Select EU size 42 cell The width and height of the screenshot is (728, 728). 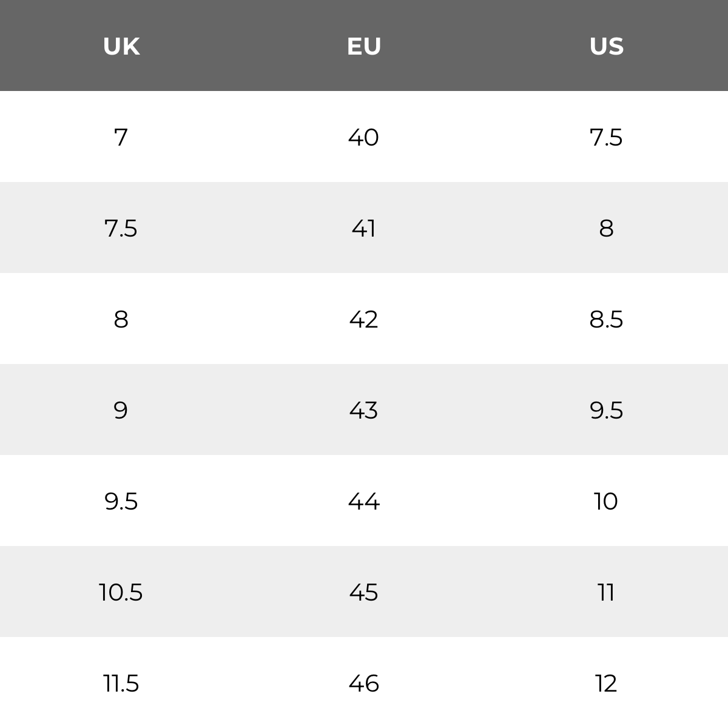364,319
